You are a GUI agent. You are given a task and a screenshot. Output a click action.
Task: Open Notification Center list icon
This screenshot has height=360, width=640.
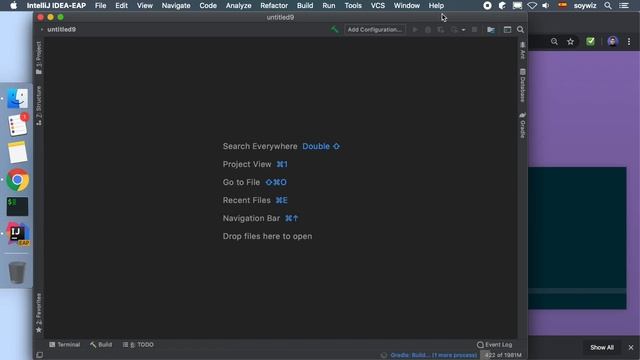pyautogui.click(x=624, y=6)
